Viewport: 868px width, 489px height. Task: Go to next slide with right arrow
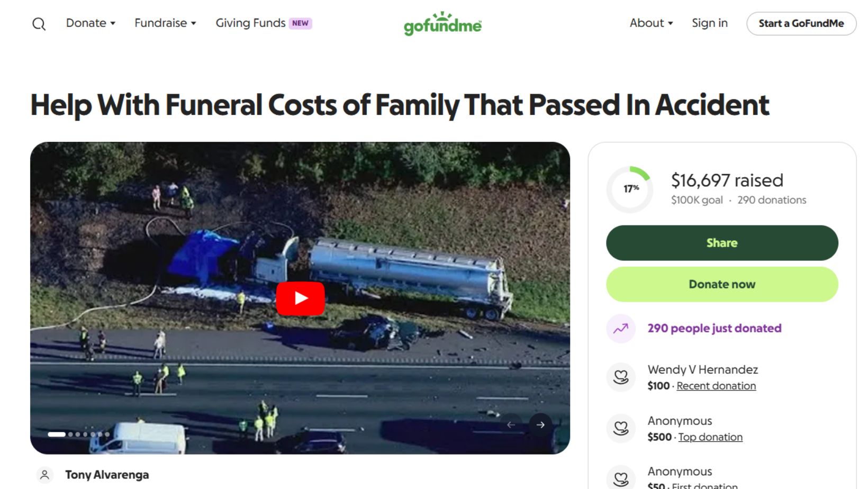540,424
